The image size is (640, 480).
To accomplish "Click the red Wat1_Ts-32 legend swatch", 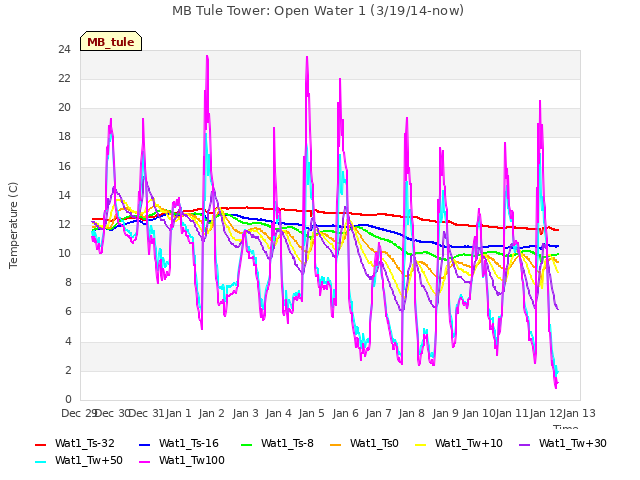I will 41,444.
